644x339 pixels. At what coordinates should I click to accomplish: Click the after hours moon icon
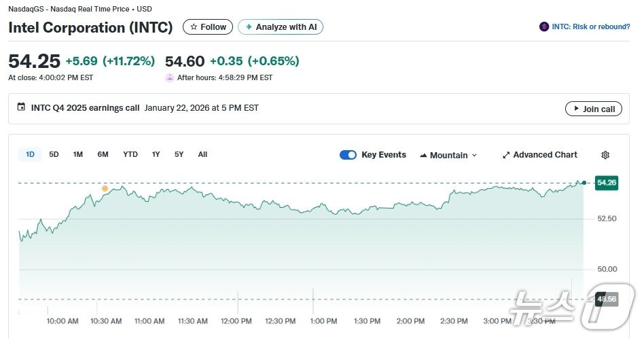[170, 77]
